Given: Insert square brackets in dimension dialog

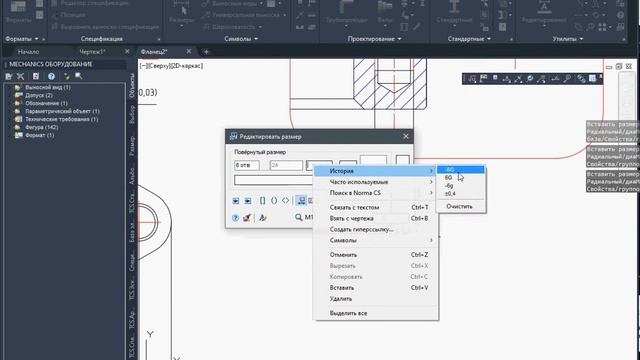Looking at the screenshot, I should click(x=262, y=200).
